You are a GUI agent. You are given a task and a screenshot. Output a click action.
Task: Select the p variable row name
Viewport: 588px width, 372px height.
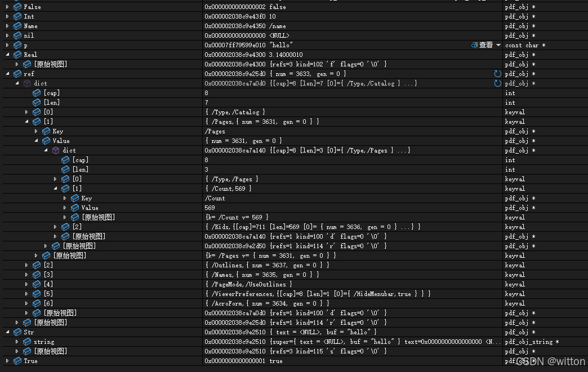tap(25, 45)
